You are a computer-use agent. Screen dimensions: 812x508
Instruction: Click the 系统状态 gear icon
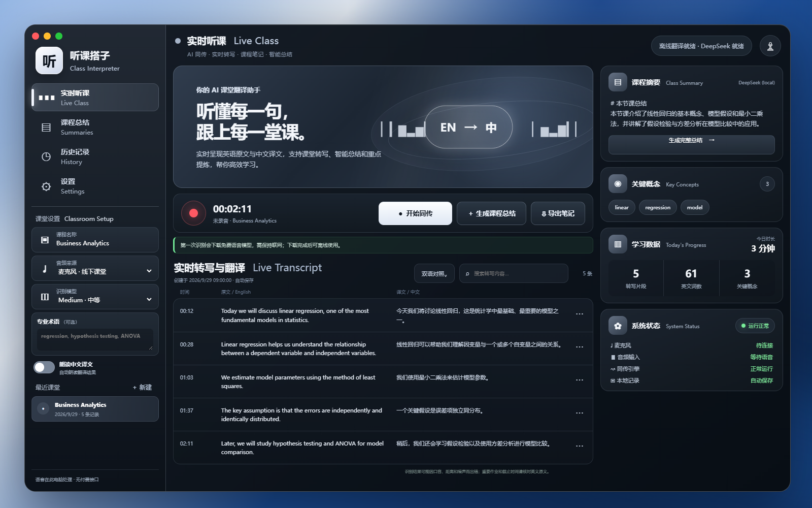(618, 326)
